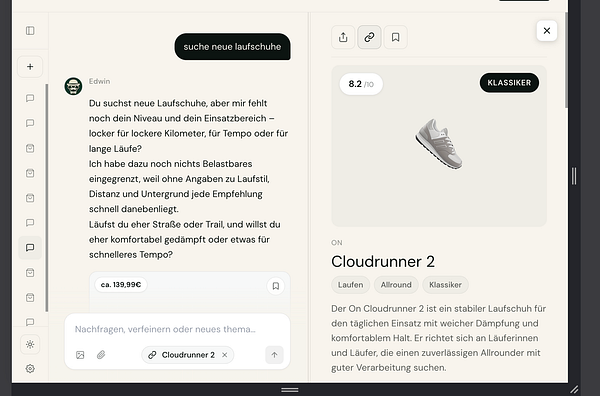Click the ca. 139,99€ price badge
The height and width of the screenshot is (396, 600).
click(121, 285)
